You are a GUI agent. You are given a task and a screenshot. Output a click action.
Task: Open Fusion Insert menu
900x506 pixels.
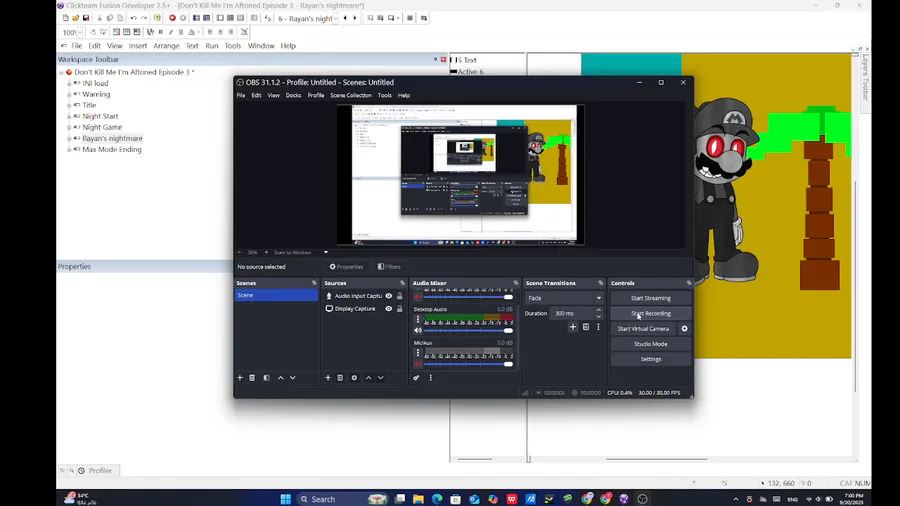coord(138,46)
